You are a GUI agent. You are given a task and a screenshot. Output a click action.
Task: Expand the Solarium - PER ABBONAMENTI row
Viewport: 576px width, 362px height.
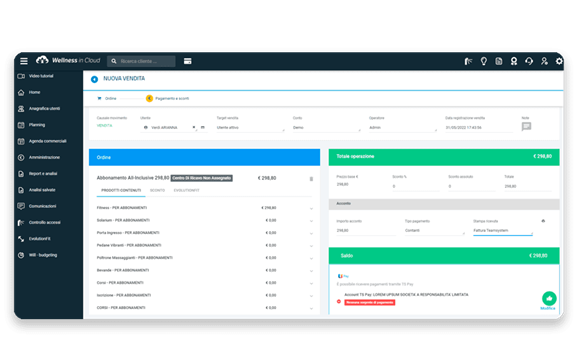pyautogui.click(x=311, y=221)
